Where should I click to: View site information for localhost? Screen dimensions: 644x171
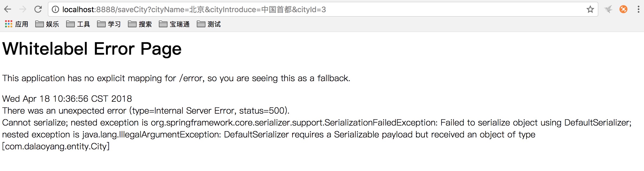[x=55, y=9]
